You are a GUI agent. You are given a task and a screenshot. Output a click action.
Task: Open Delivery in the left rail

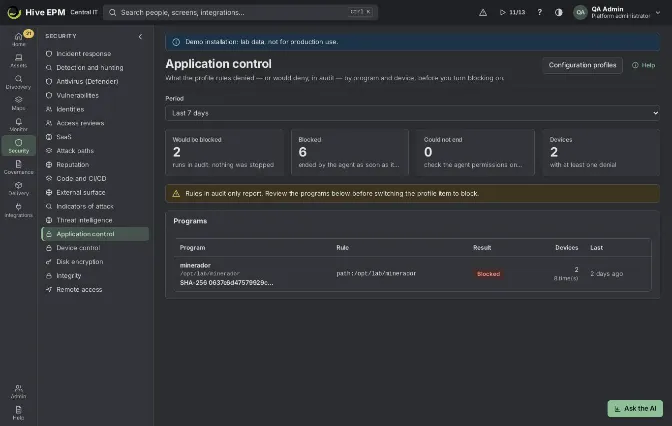coord(18,189)
